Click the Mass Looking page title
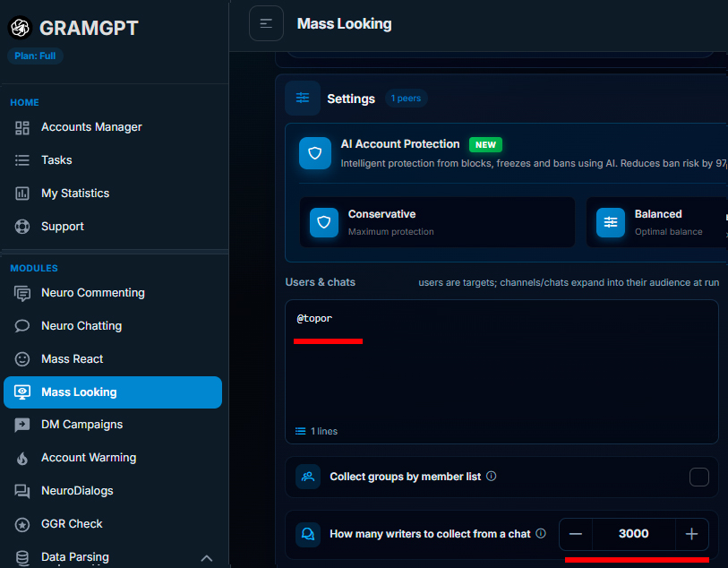The image size is (728, 568). tap(344, 23)
